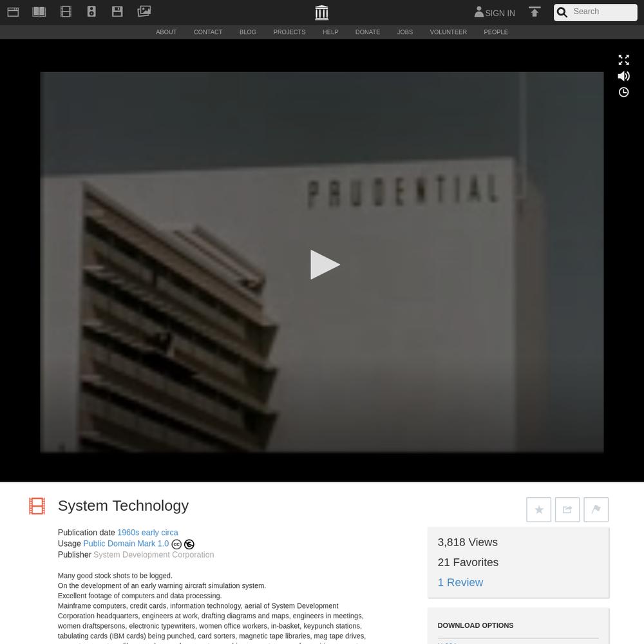This screenshot has height=644, width=644.
Task: Open the 1960s early circa date link
Action: tap(147, 533)
